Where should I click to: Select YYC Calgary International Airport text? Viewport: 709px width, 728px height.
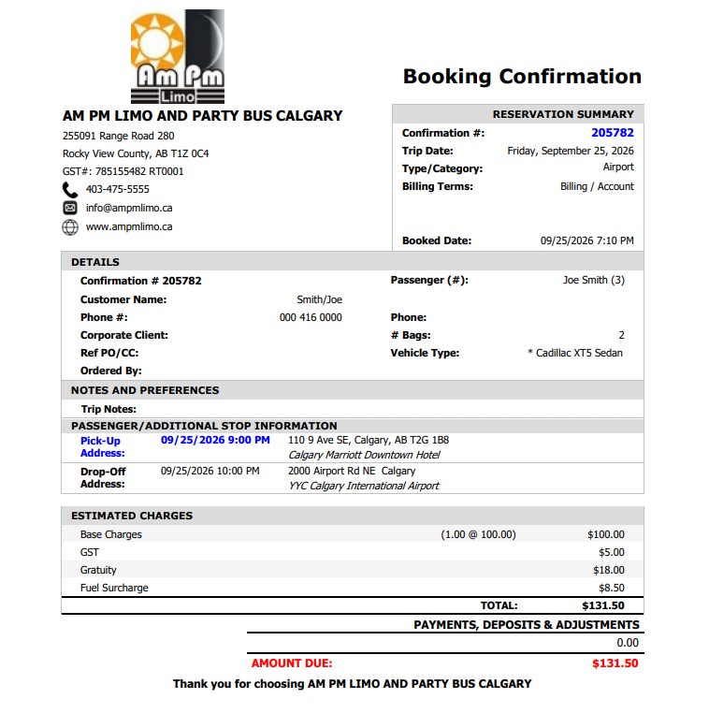(x=364, y=486)
